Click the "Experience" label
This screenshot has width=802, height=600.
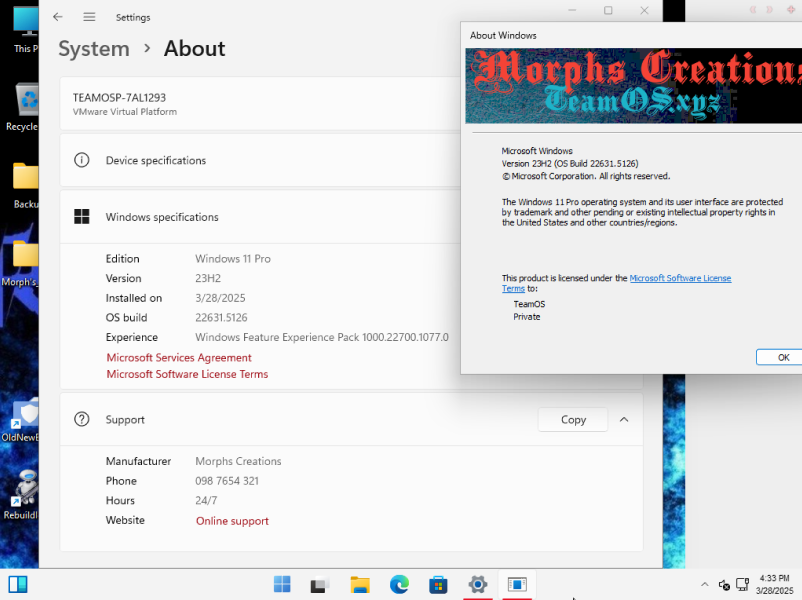coord(131,337)
